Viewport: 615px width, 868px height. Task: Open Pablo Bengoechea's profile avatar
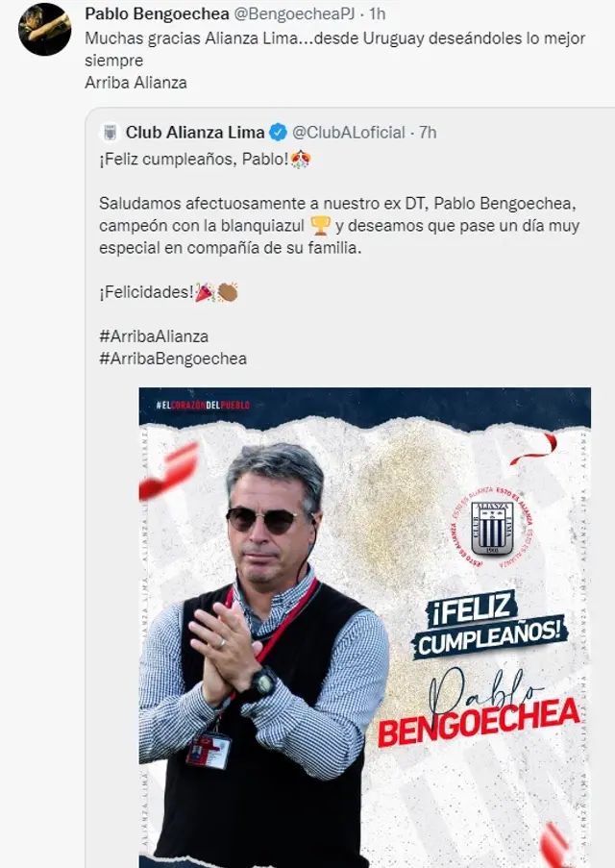pos(44,30)
